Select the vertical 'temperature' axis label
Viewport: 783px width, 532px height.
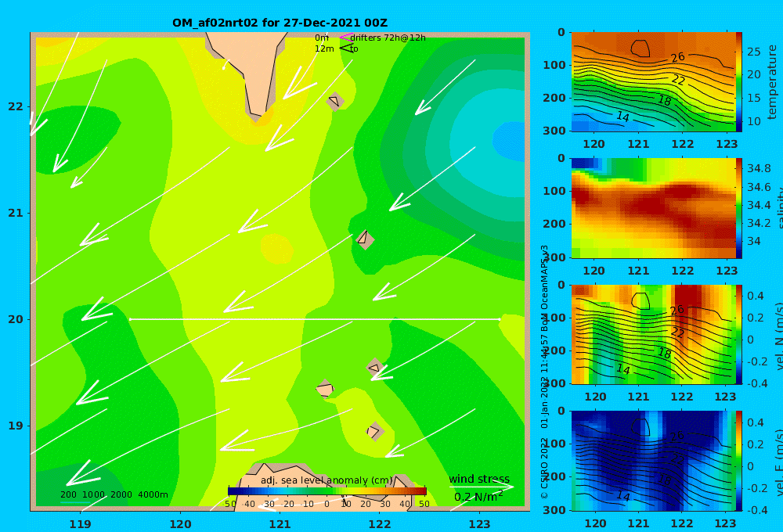[772, 82]
